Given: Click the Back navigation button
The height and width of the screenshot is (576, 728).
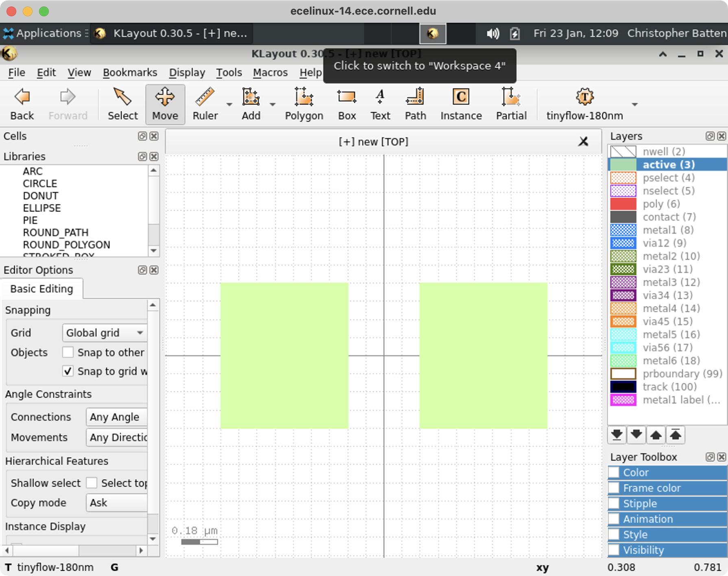Looking at the screenshot, I should (22, 104).
